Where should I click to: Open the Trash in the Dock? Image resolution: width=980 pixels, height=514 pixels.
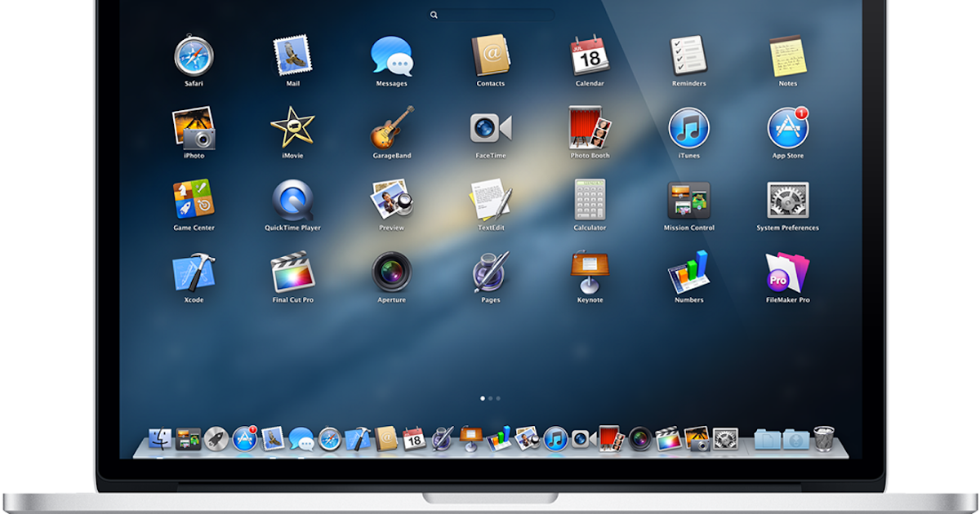824,438
